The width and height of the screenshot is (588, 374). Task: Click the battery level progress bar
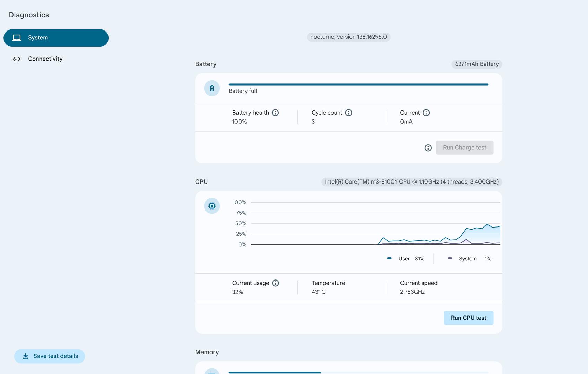click(358, 84)
